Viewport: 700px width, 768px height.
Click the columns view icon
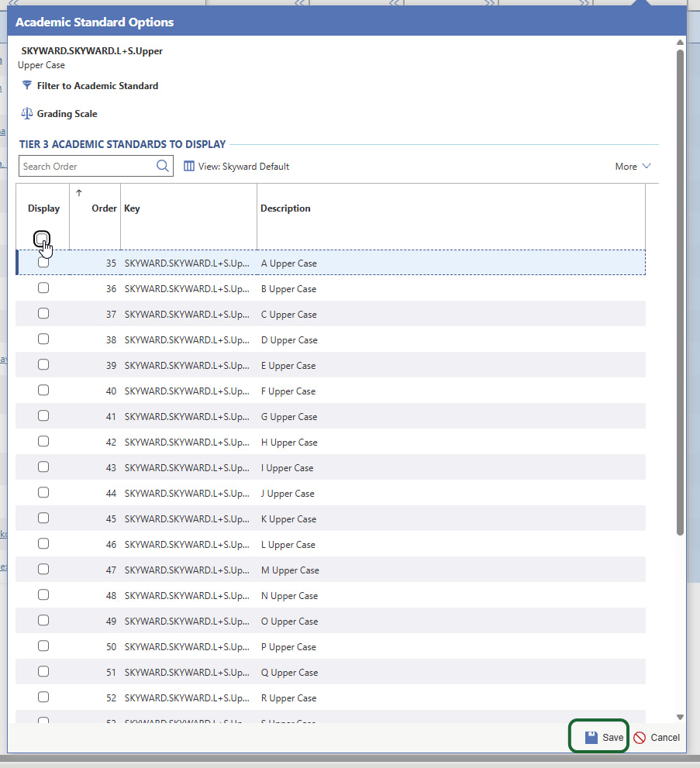coord(189,166)
